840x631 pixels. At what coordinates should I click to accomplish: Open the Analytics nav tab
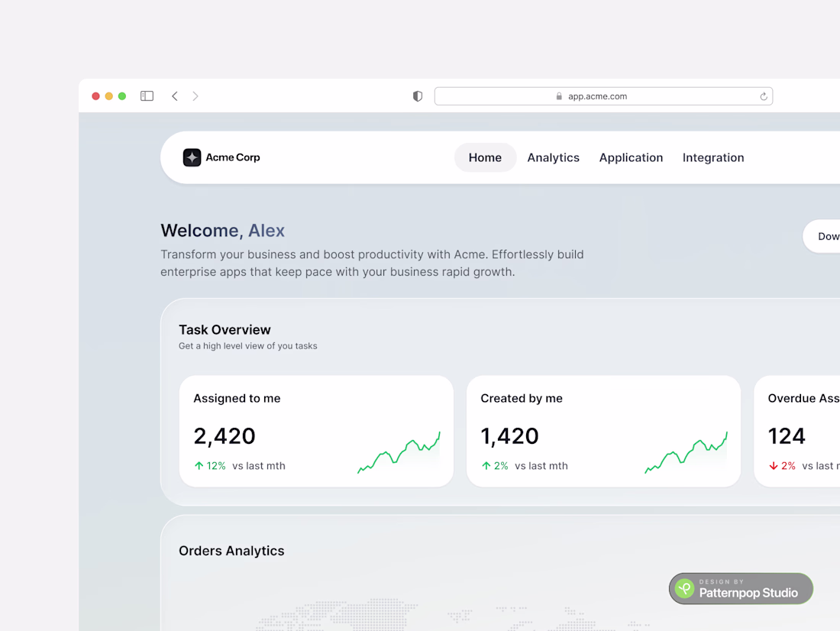(x=554, y=157)
